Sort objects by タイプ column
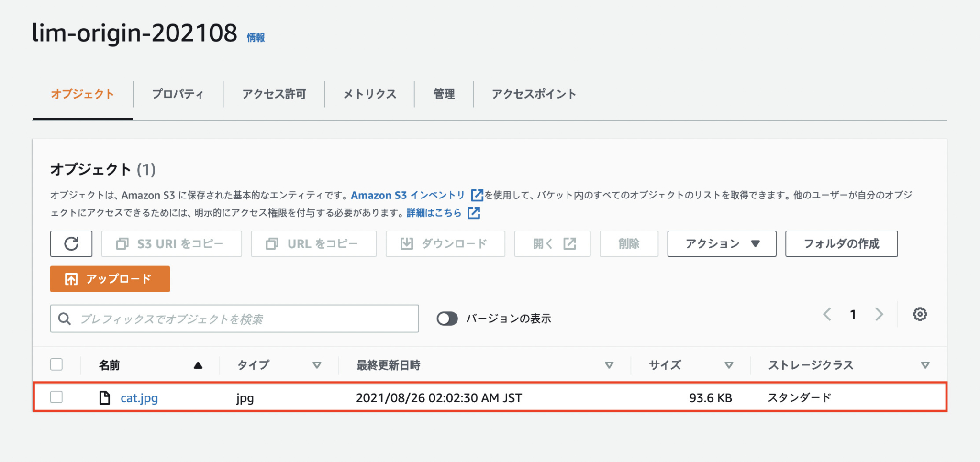The image size is (980, 462). pyautogui.click(x=253, y=365)
